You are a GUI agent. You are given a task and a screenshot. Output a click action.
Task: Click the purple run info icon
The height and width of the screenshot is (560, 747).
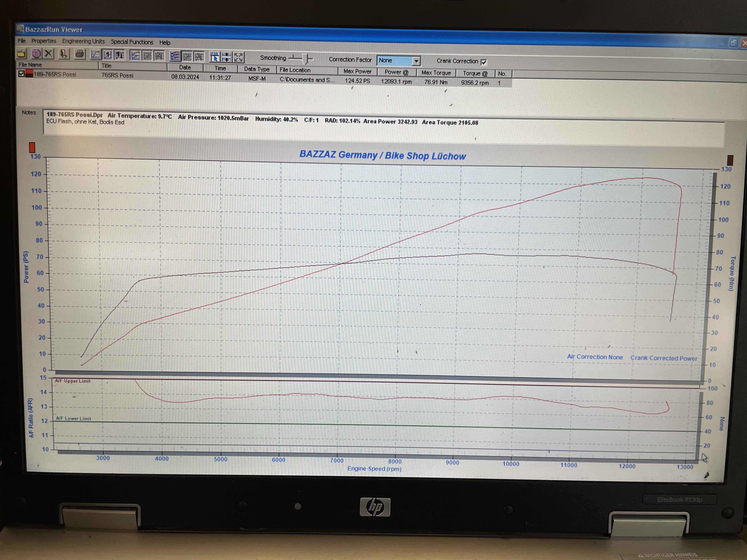tap(36, 53)
